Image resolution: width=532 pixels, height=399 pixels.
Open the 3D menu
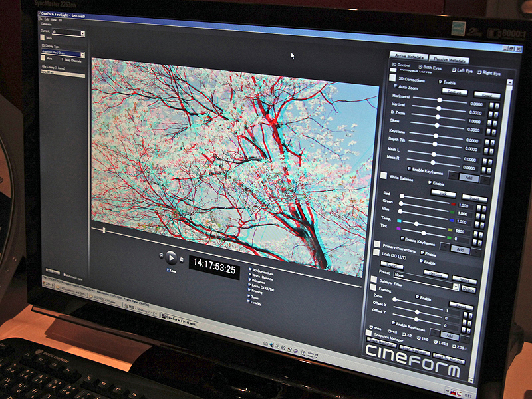pos(60,21)
